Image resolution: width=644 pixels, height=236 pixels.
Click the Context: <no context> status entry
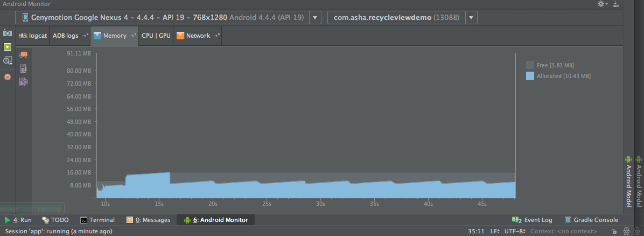click(563, 232)
